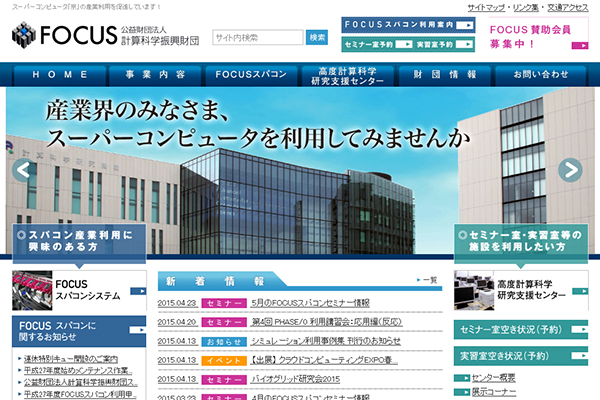Click arrow icon on FOCUSスパコン利用案内 banner
This screenshot has width=600, height=400.
[x=465, y=25]
